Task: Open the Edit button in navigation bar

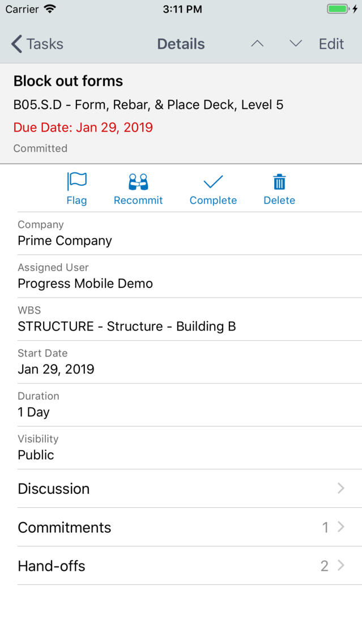Action: pyautogui.click(x=331, y=44)
